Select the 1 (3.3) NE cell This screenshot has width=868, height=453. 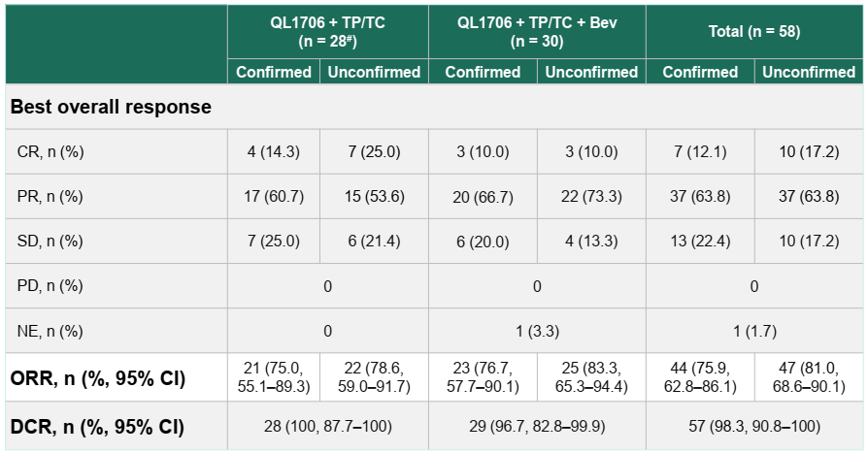537,331
